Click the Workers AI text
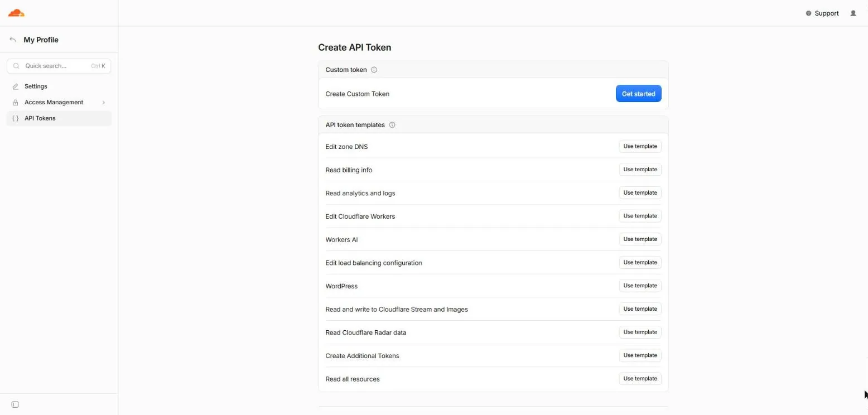 point(341,240)
